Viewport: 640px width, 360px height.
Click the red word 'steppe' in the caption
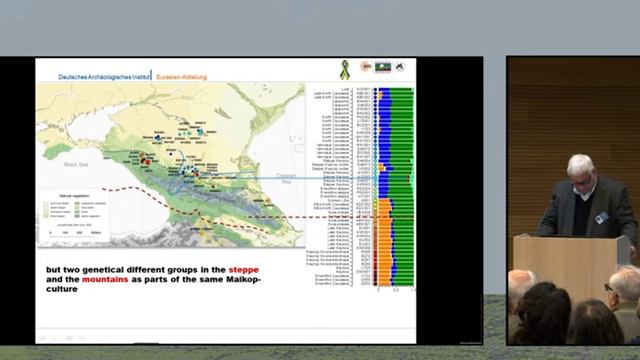click(244, 270)
